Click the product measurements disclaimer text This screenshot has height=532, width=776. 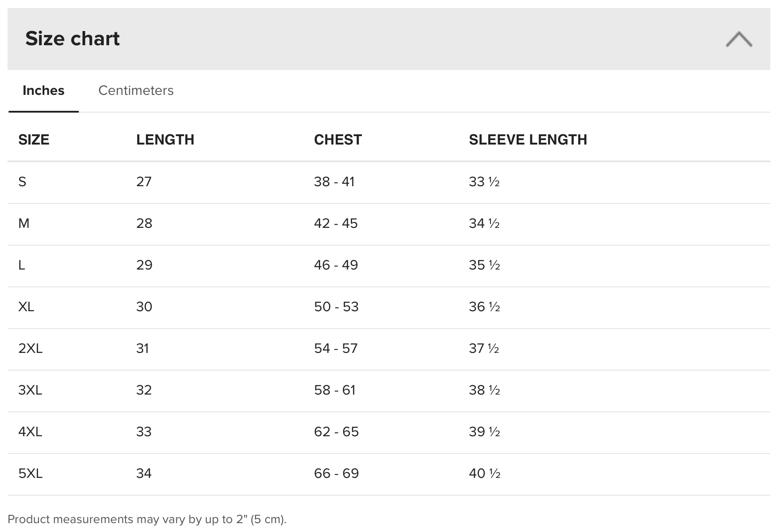(x=147, y=519)
